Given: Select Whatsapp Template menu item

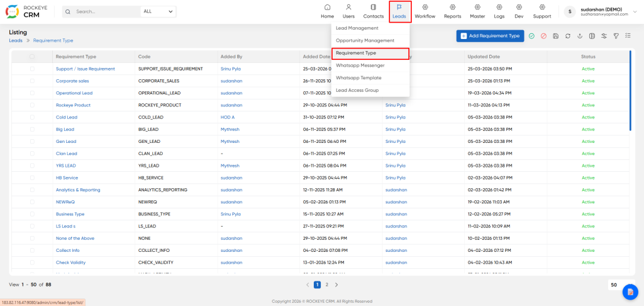Looking at the screenshot, I should (x=358, y=77).
